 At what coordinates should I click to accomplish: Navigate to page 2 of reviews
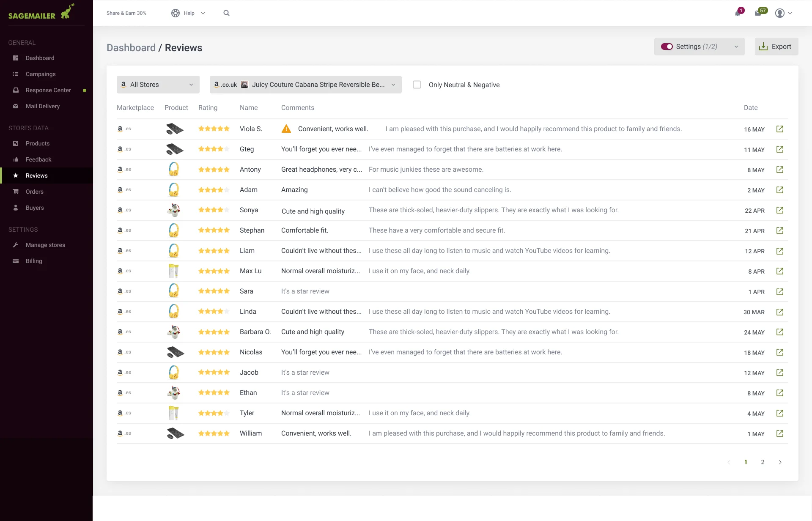(x=763, y=462)
